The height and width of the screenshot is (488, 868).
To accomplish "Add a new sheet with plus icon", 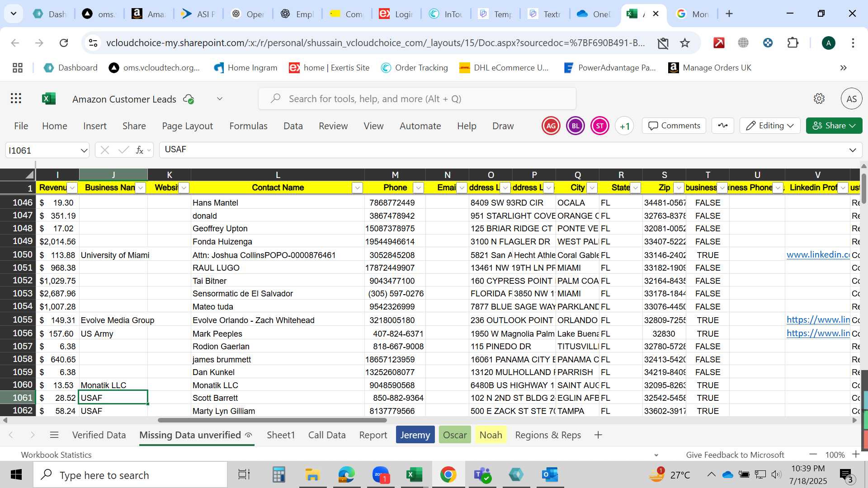I will click(x=598, y=435).
